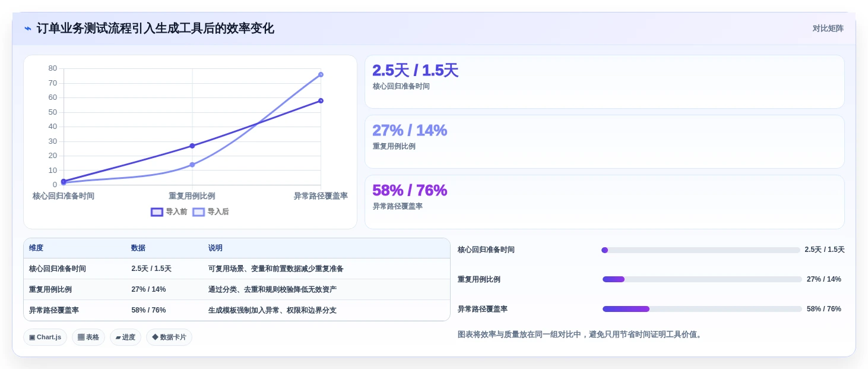Click the 58% / 76% data card
The width and height of the screenshot is (868, 369).
604,202
